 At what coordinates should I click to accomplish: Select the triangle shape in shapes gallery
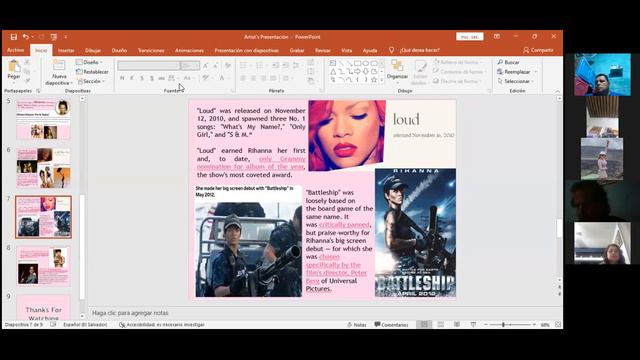coord(333,71)
